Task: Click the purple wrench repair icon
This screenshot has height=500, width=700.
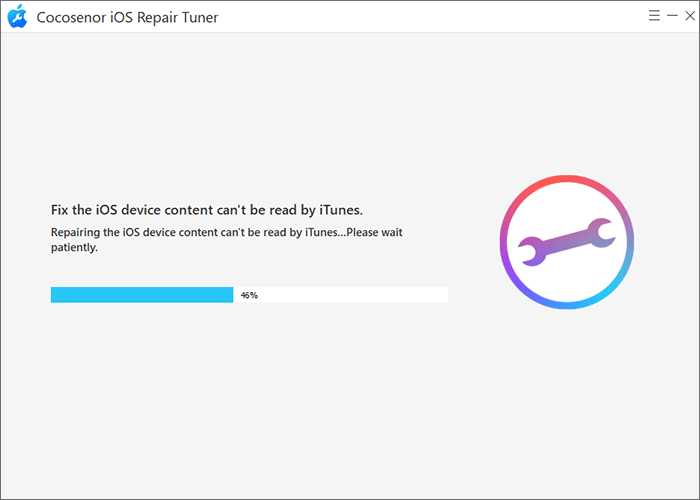Action: [567, 242]
